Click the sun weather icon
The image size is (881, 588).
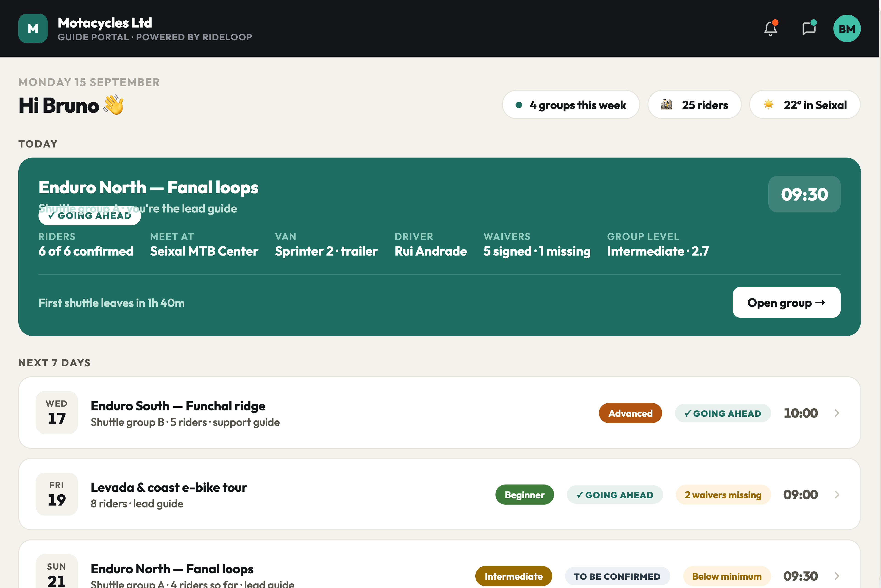click(768, 104)
